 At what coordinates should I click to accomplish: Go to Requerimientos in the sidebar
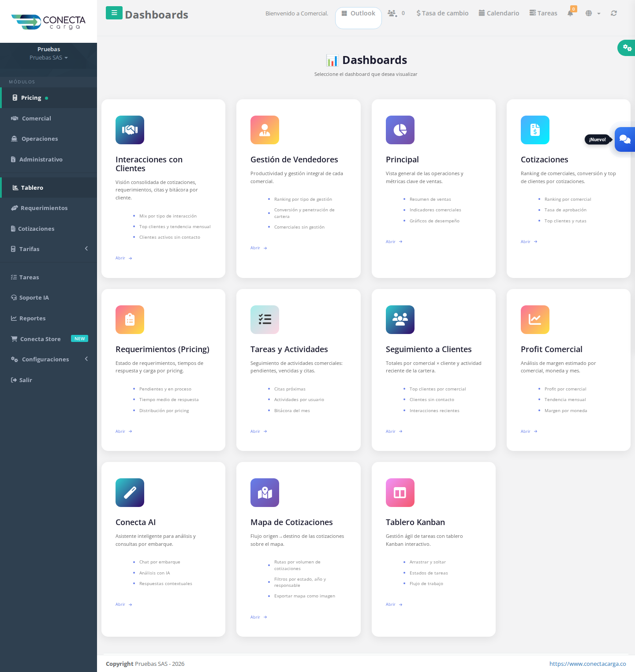(49, 208)
